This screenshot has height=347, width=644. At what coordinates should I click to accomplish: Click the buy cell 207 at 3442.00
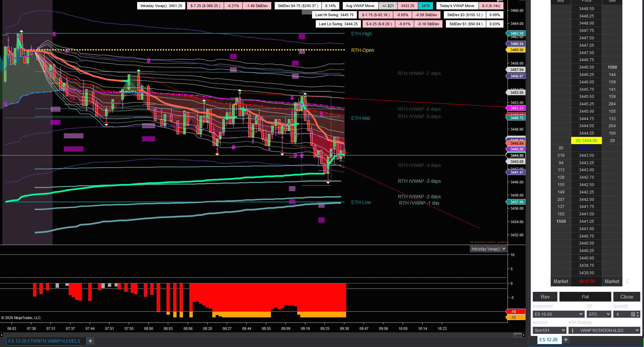point(561,200)
